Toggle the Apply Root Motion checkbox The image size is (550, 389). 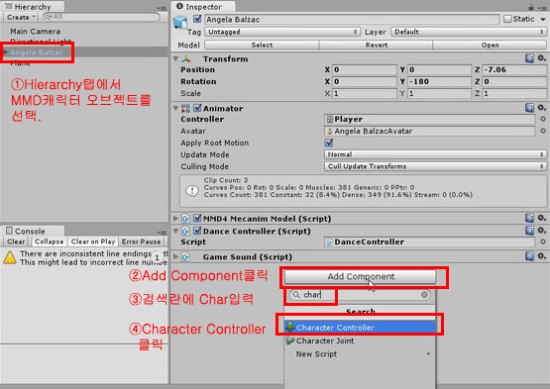(329, 142)
